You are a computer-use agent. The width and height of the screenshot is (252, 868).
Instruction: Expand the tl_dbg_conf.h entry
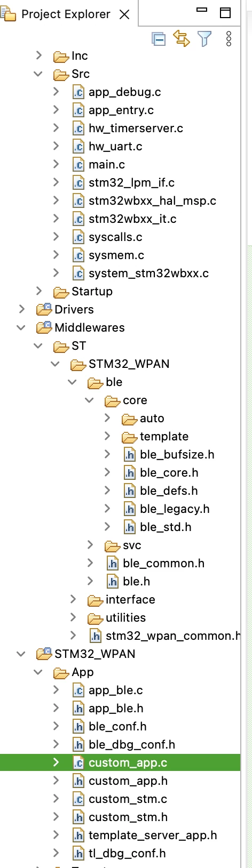pyautogui.click(x=56, y=853)
